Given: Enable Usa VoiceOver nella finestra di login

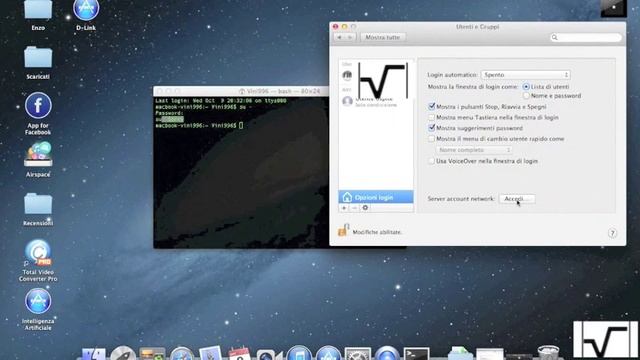Looking at the screenshot, I should click(431, 161).
